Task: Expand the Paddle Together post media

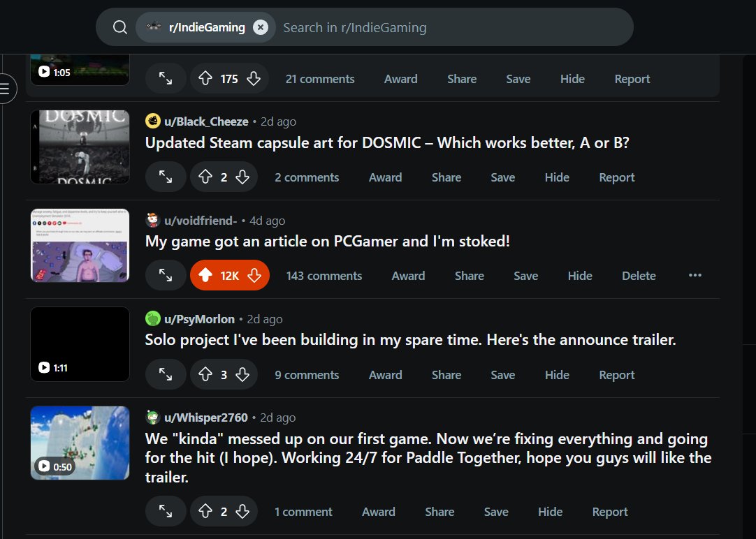Action: coord(166,511)
